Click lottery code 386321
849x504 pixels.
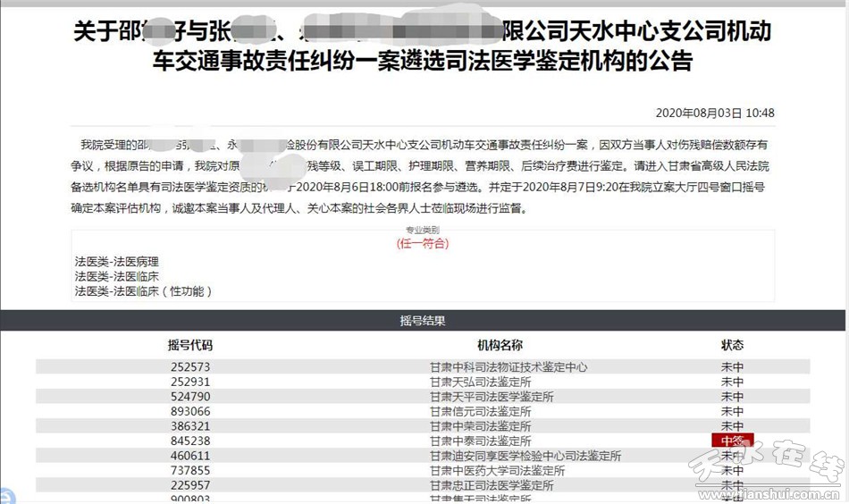(x=190, y=426)
